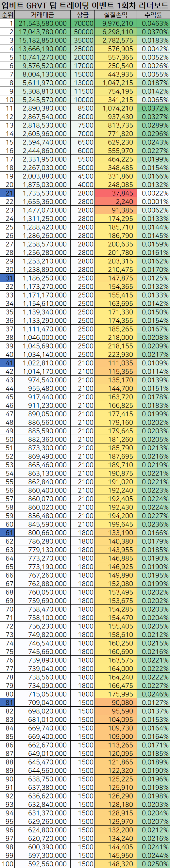Select the 0.0372% return cell of rank 11

point(153,108)
